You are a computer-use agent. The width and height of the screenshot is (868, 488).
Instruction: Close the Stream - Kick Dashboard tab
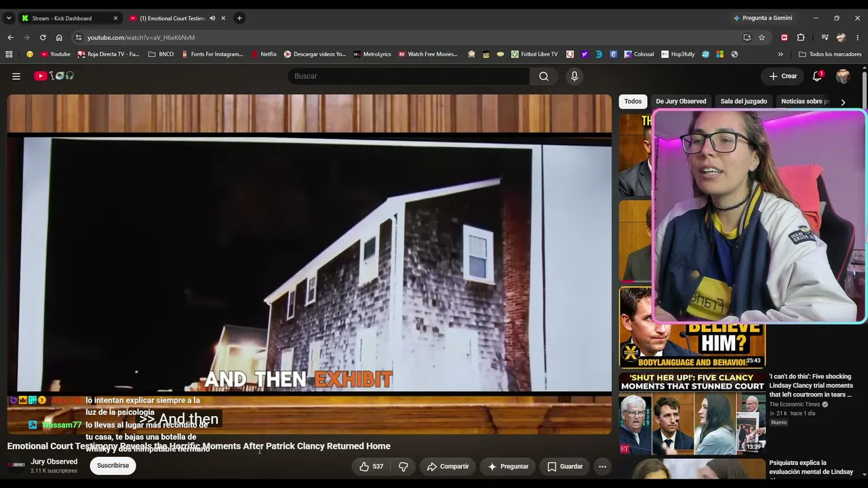[x=115, y=18]
